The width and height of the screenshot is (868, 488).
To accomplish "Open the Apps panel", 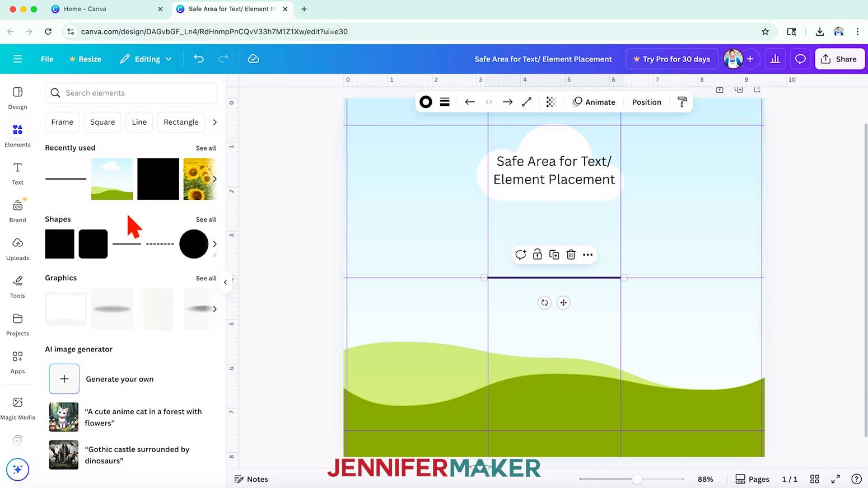I will 17,362.
